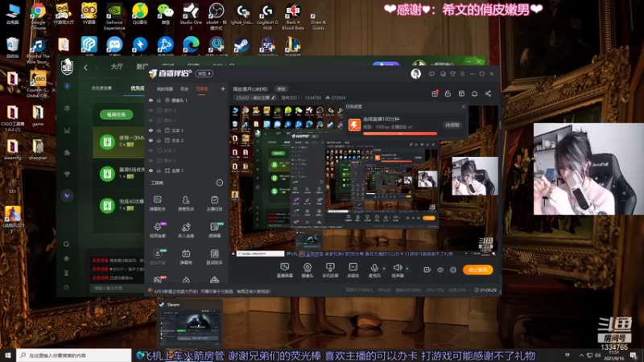Add a 手机投屏 phone cast source
The width and height of the screenshot is (644, 362).
pos(330,270)
